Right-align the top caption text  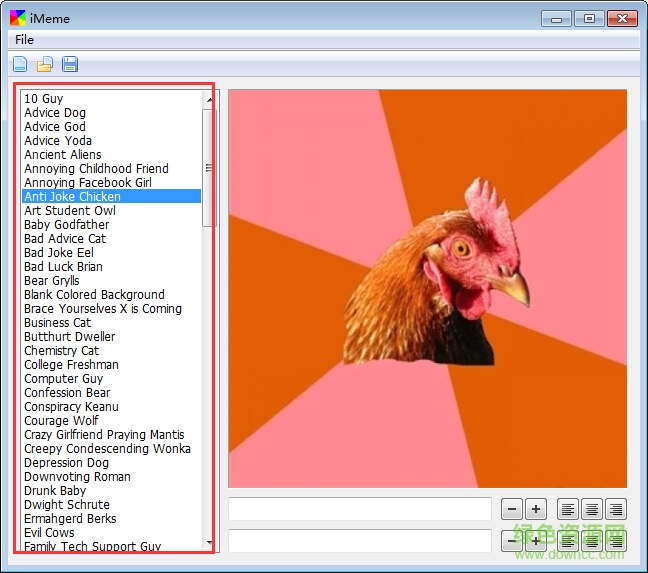pos(616,509)
